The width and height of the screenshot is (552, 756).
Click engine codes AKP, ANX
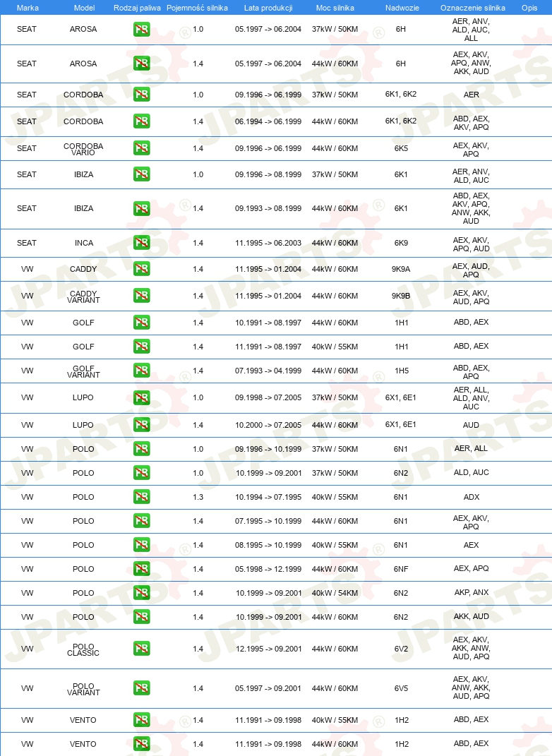coord(472,592)
